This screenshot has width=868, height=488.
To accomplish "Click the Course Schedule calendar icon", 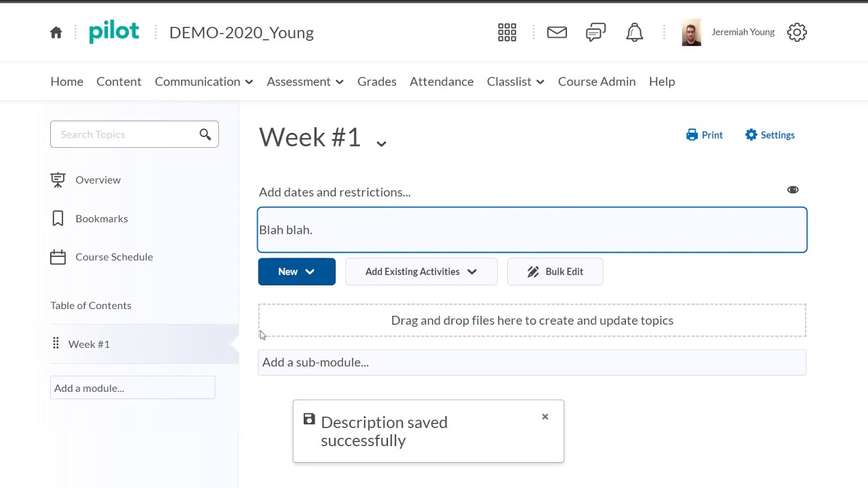I will point(58,257).
